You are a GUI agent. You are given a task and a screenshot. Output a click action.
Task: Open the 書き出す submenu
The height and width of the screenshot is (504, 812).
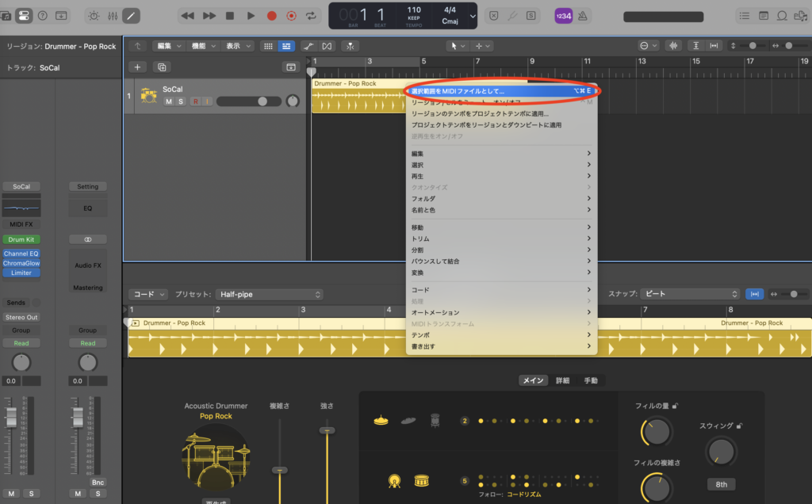click(x=501, y=346)
